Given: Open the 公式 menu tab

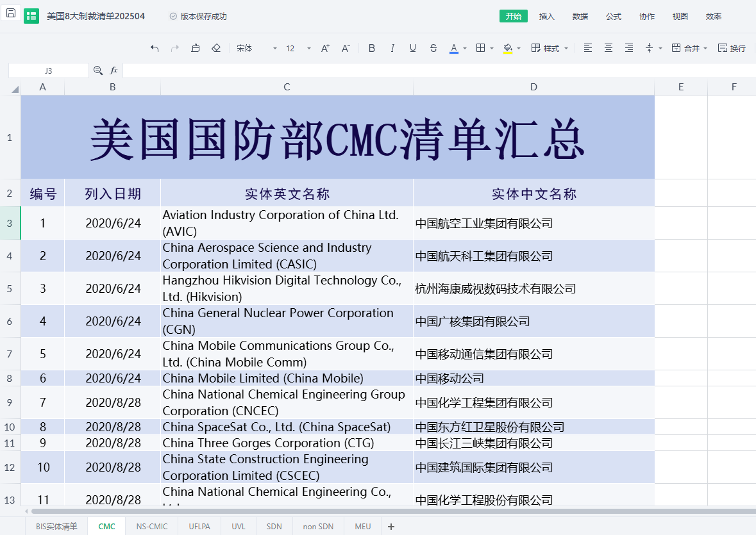Looking at the screenshot, I should [x=614, y=17].
